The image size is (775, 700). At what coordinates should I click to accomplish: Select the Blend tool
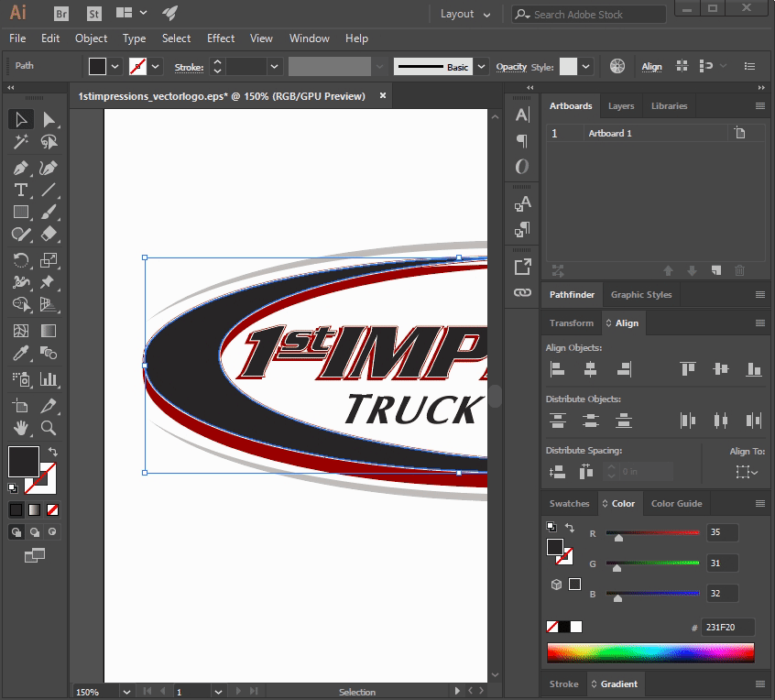pyautogui.click(x=49, y=353)
